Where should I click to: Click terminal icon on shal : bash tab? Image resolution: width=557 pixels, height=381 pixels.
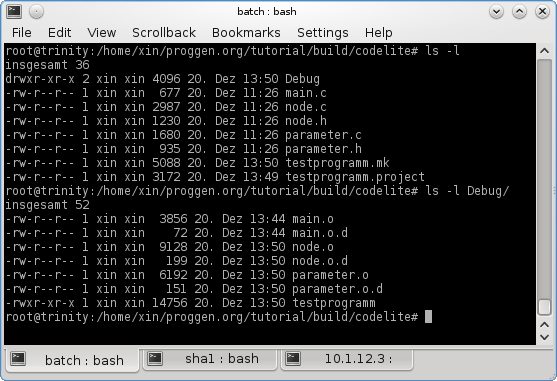[x=155, y=359]
